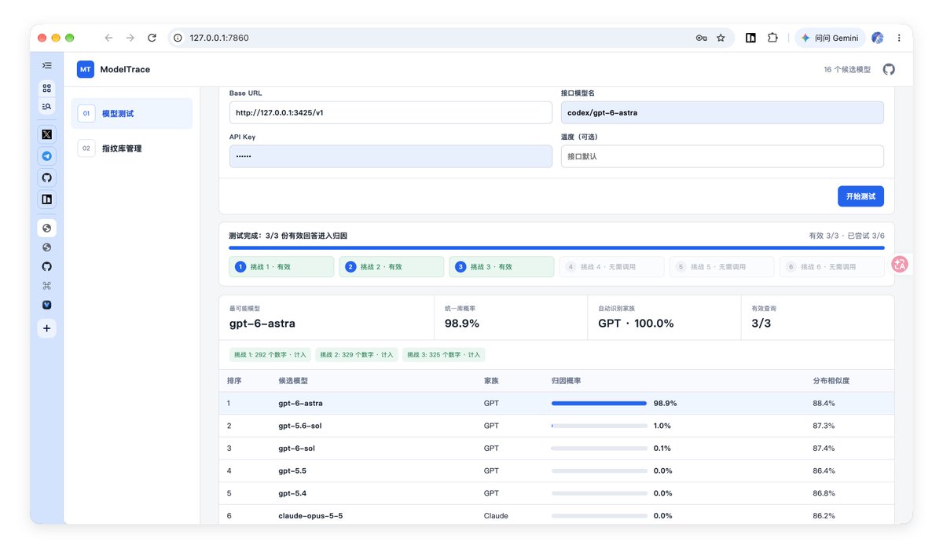
Task: Click the 分布相似度 column header
Action: coord(831,381)
